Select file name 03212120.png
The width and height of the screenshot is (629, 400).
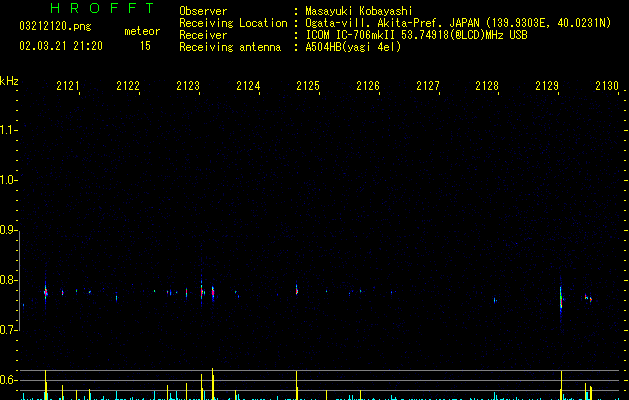tap(55, 27)
